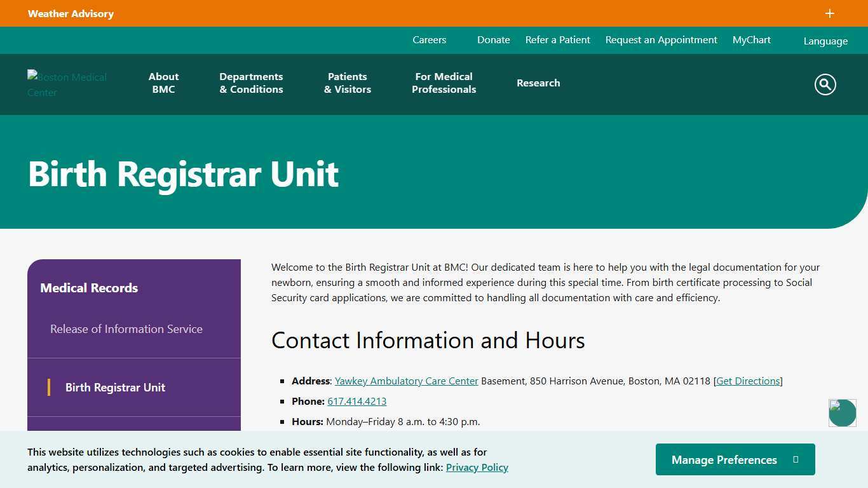Expand the Weather Advisory banner plus icon
This screenshot has width=868, height=488.
coord(829,13)
